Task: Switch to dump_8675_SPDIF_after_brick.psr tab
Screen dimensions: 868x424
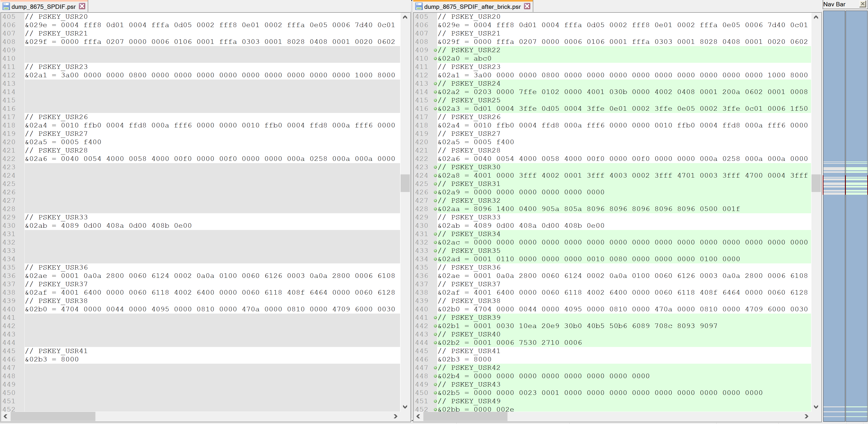Action: [x=472, y=7]
